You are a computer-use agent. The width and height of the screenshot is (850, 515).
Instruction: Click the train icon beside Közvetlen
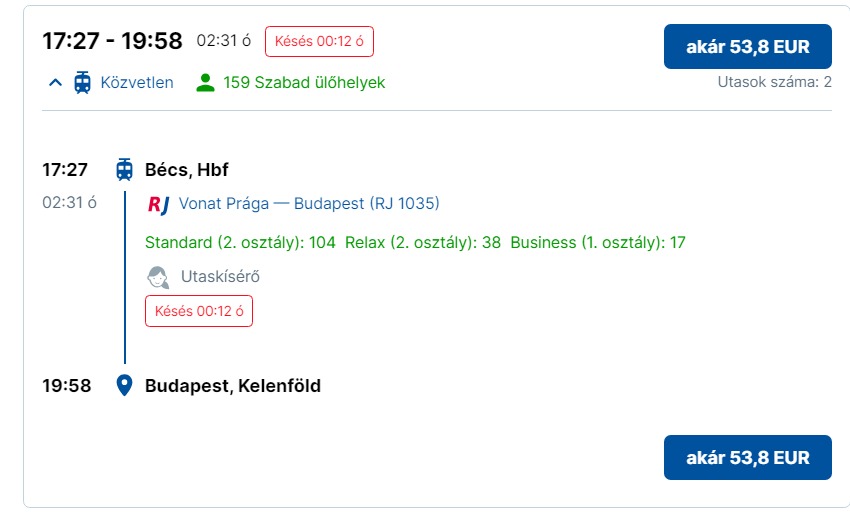click(82, 82)
